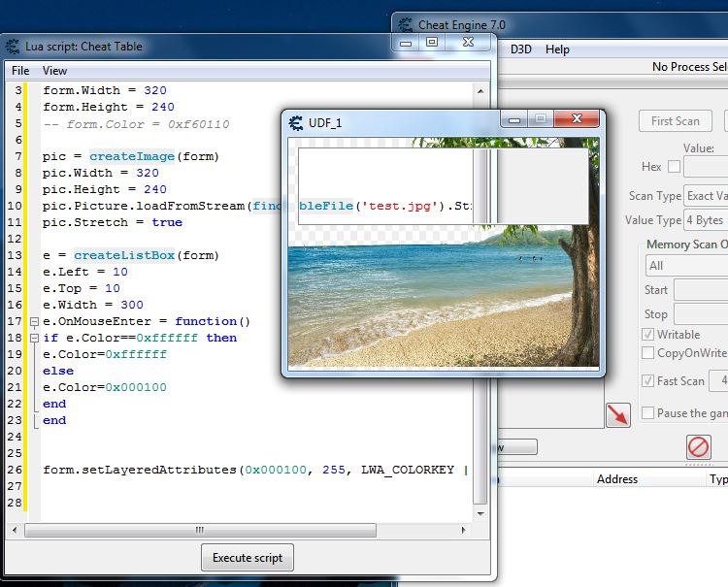Image resolution: width=728 pixels, height=587 pixels.
Task: Click the Lua script window gear icon
Action: pyautogui.click(x=14, y=47)
